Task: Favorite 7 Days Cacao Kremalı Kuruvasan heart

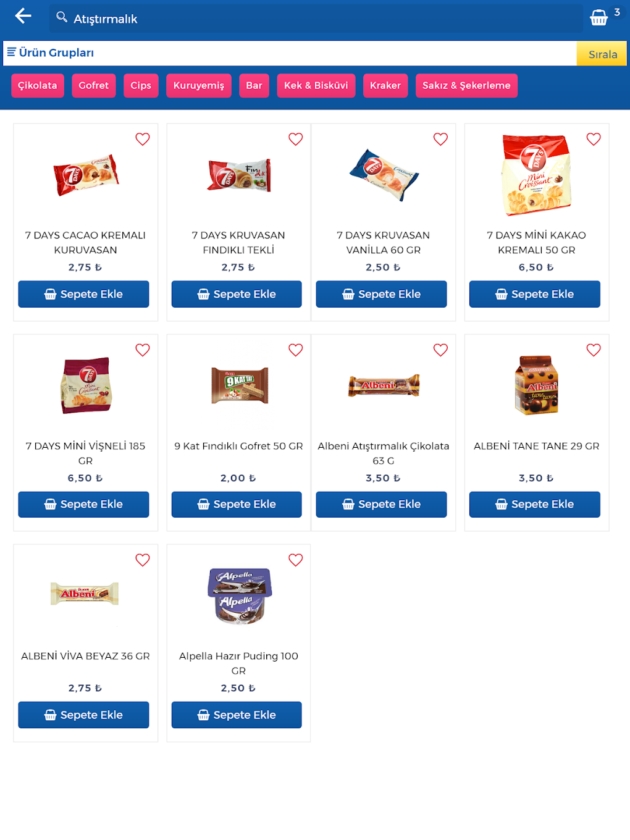Action: pyautogui.click(x=143, y=139)
